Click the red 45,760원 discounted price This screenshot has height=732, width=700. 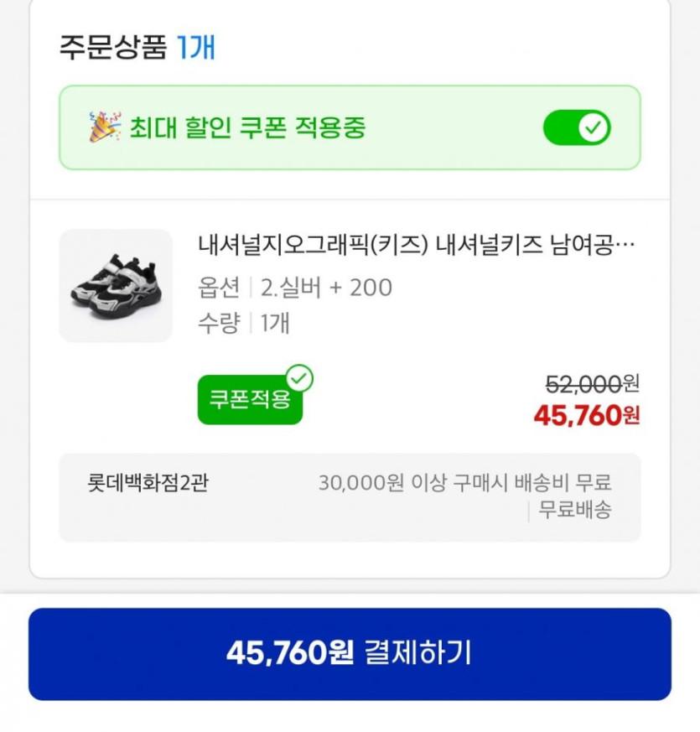coord(586,414)
